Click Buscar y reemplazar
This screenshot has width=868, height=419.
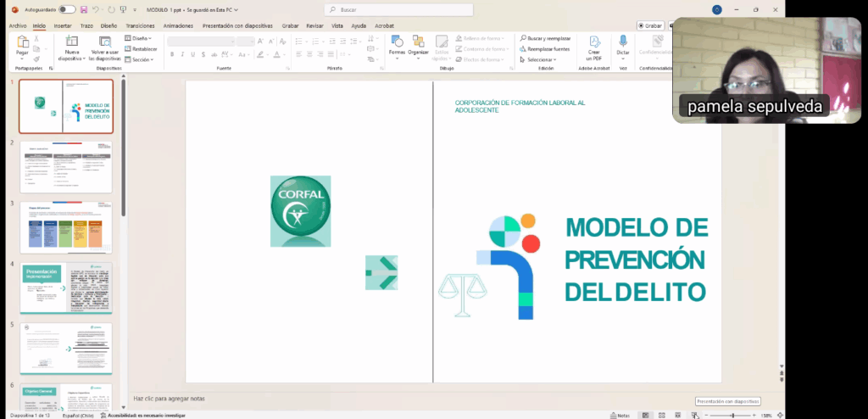point(545,39)
